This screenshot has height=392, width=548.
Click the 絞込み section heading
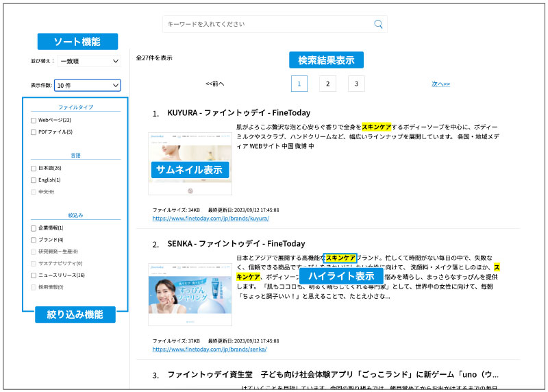click(x=76, y=215)
